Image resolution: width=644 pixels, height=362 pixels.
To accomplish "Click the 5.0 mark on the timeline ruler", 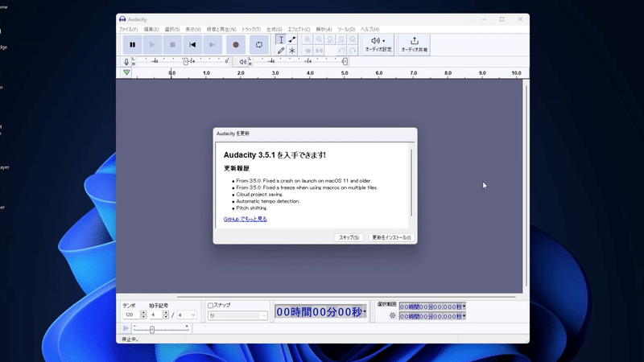I will click(x=345, y=73).
